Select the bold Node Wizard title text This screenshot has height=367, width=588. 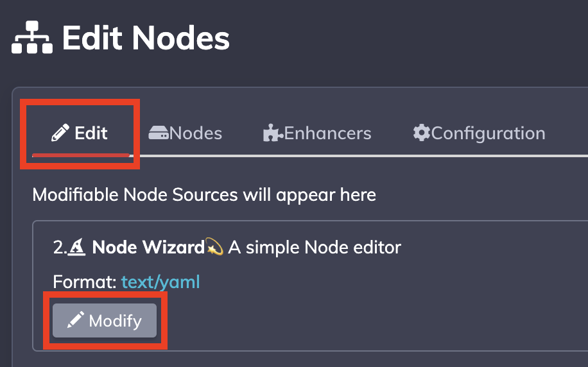pos(148,247)
